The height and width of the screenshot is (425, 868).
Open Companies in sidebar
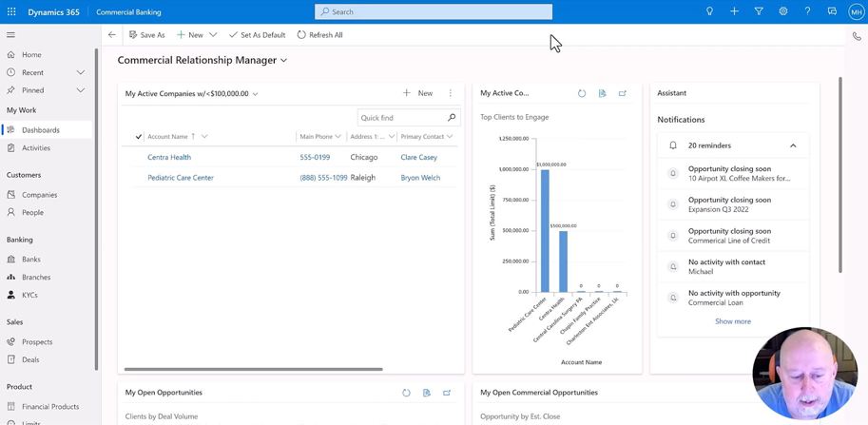(39, 195)
